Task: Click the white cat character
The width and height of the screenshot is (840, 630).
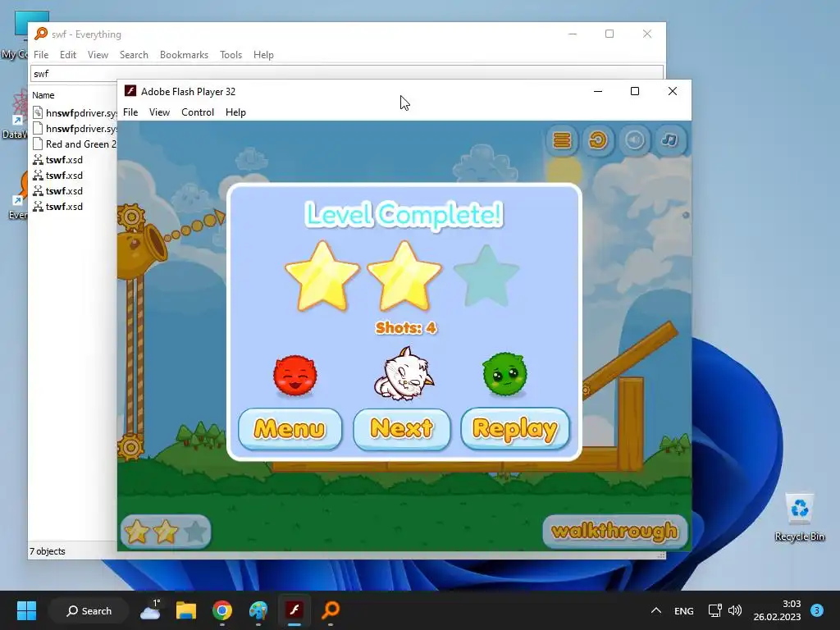Action: tap(404, 374)
